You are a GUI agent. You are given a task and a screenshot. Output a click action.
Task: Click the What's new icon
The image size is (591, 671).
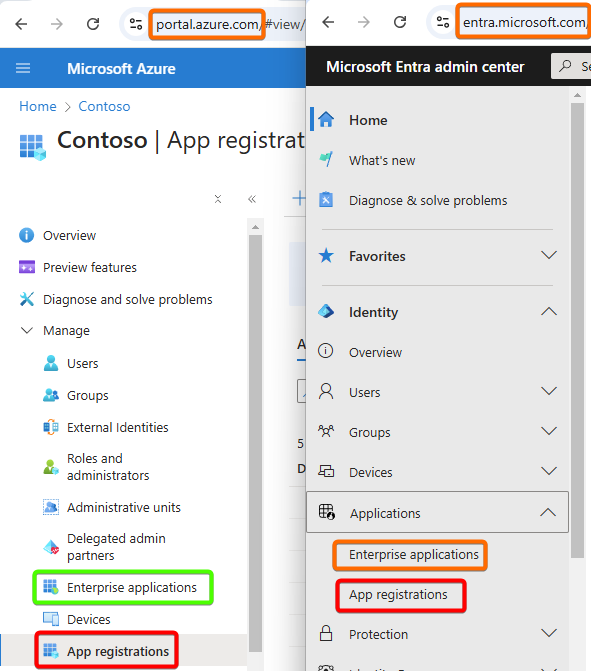pos(326,160)
